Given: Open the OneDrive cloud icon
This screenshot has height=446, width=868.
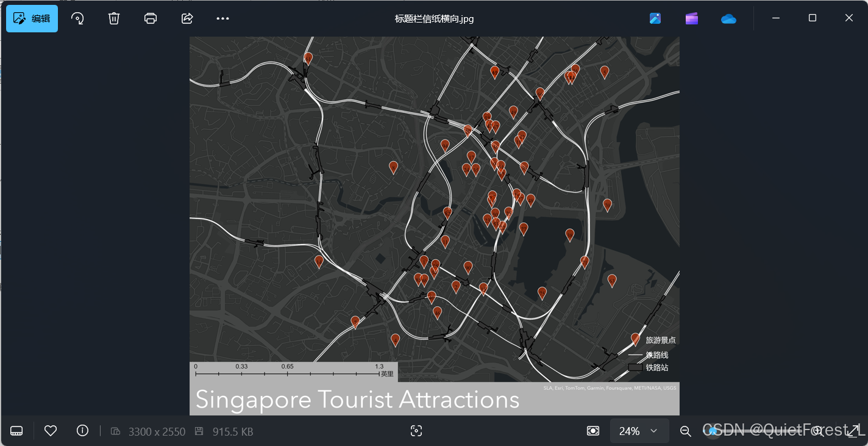Looking at the screenshot, I should (728, 19).
